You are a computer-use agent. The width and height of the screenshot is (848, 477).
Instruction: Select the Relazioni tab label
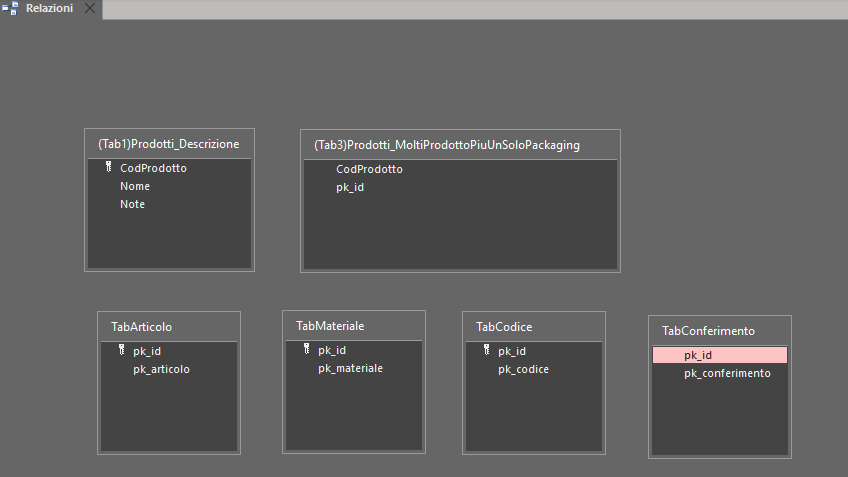pos(49,8)
